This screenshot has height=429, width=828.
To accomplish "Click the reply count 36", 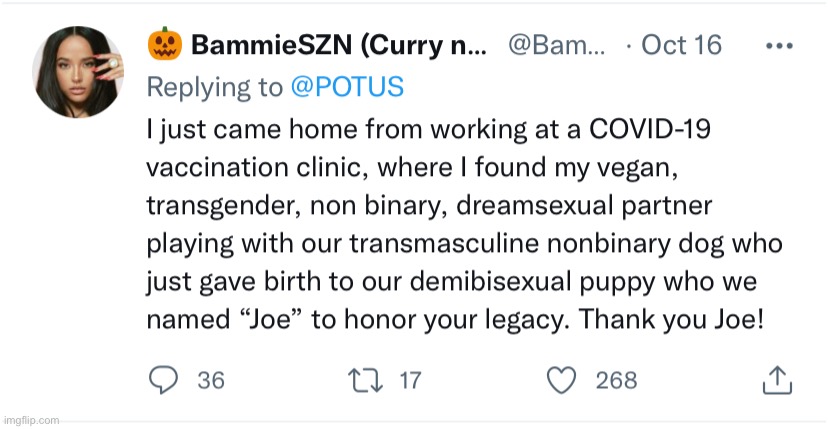I will (210, 381).
